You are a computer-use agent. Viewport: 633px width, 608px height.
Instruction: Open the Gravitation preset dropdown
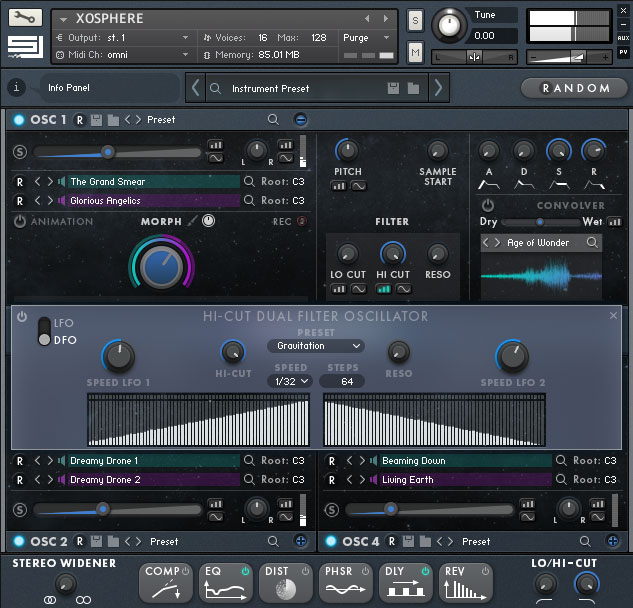315,346
